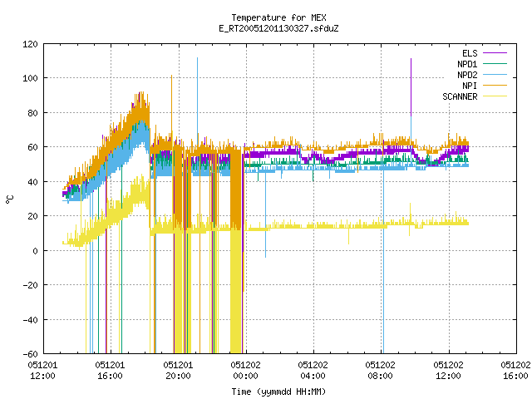Click x-axis tick label 051202 04:00
532x399 pixels.
pyautogui.click(x=313, y=371)
